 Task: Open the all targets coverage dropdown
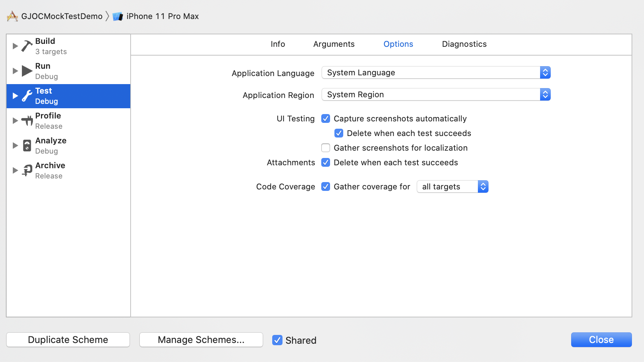click(x=452, y=186)
